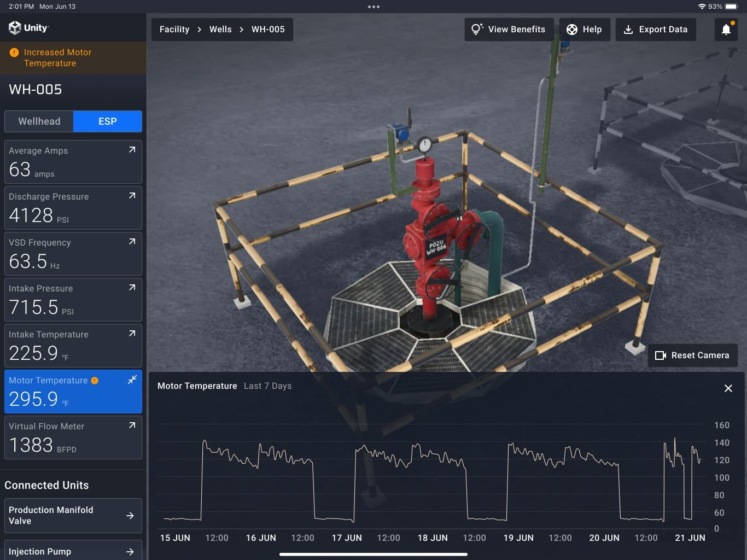Image resolution: width=747 pixels, height=560 pixels.
Task: Click the Motor Temperature warning icon
Action: coord(95,381)
